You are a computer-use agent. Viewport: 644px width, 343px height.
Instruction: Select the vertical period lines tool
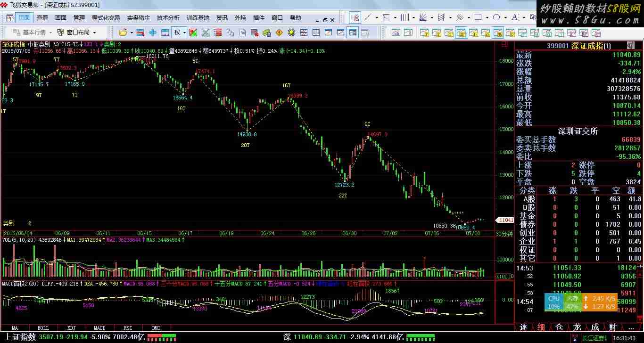(x=405, y=17)
